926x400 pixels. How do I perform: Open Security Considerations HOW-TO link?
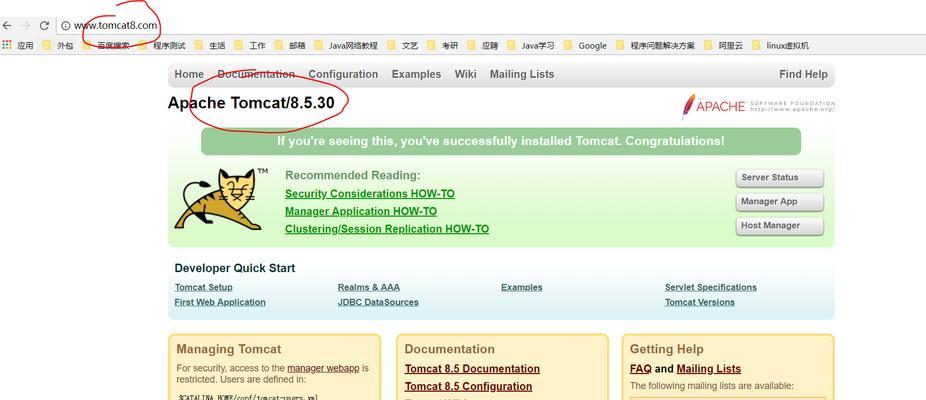point(370,194)
